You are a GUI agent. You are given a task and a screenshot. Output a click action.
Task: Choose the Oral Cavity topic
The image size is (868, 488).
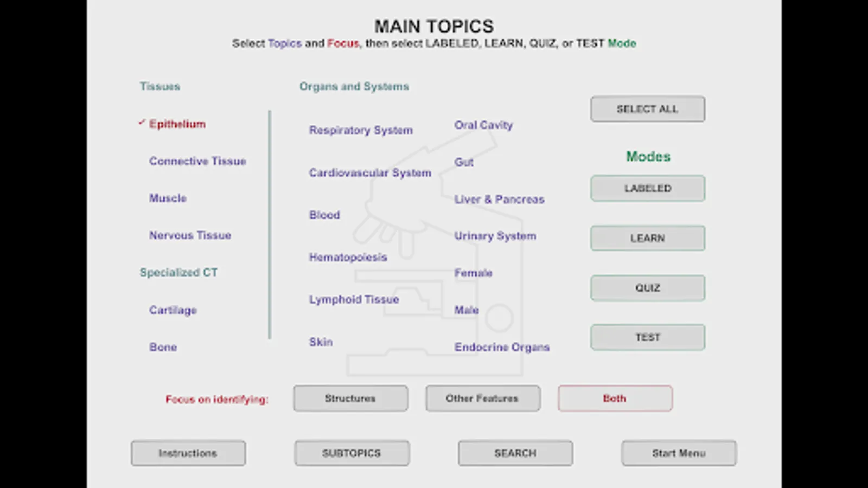pyautogui.click(x=483, y=125)
